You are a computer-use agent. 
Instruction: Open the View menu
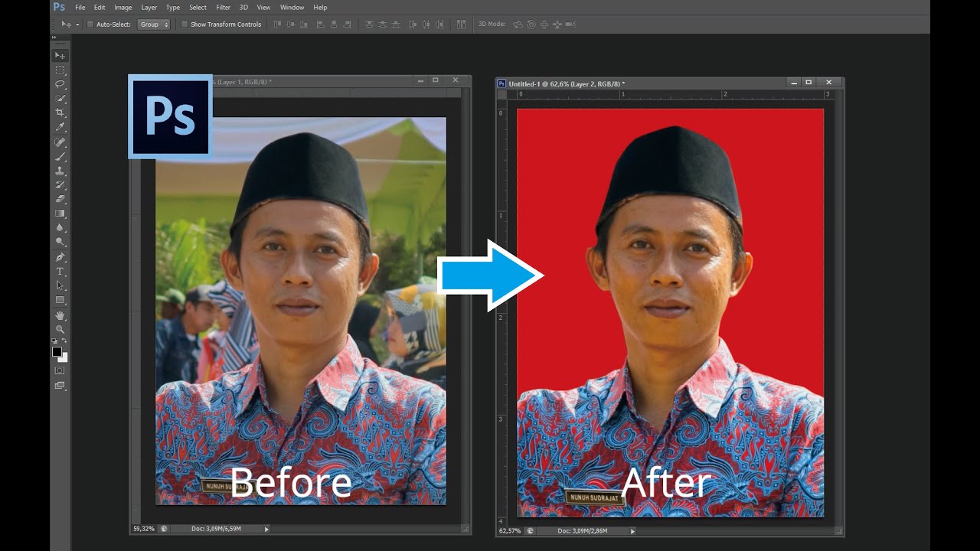coord(263,8)
